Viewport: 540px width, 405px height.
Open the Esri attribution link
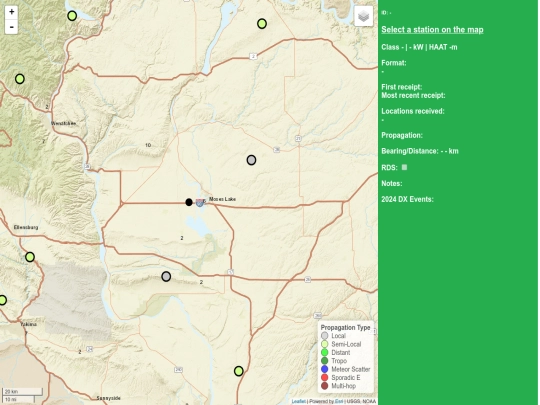(x=339, y=401)
